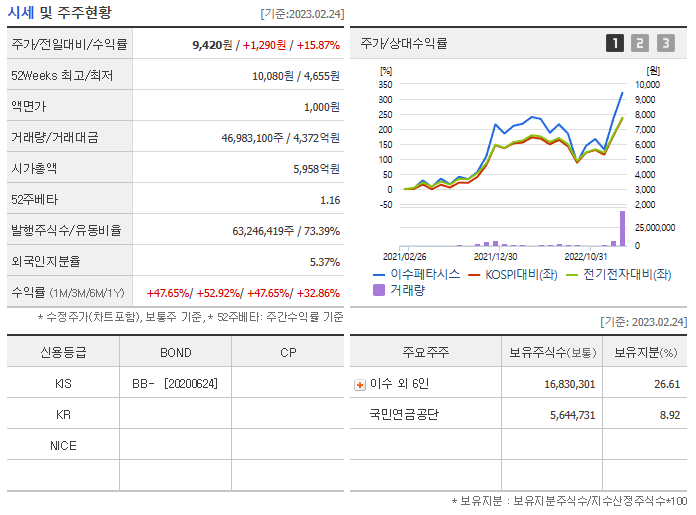Switch to chart view 2
The height and width of the screenshot is (515, 696).
640,43
